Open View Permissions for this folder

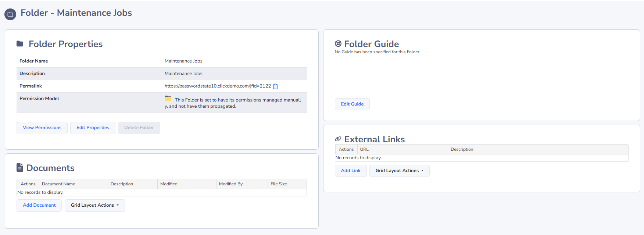coord(42,128)
